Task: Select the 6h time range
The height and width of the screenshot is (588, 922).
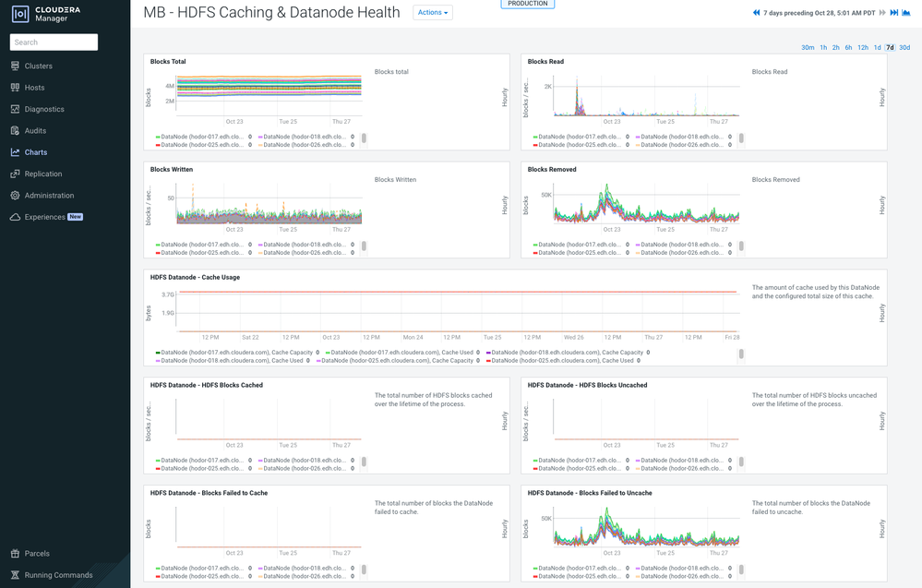Action: (848, 48)
